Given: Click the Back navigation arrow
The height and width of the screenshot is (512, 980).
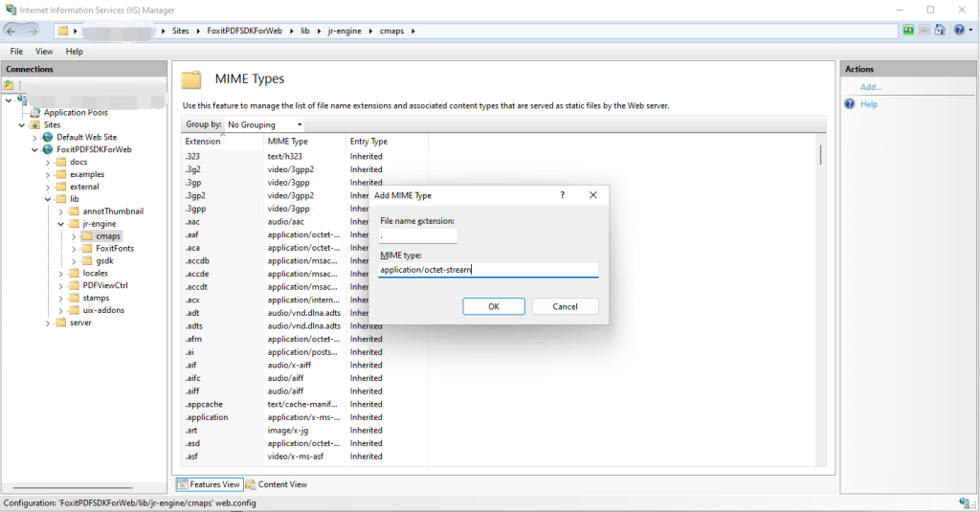Looking at the screenshot, I should point(11,31).
